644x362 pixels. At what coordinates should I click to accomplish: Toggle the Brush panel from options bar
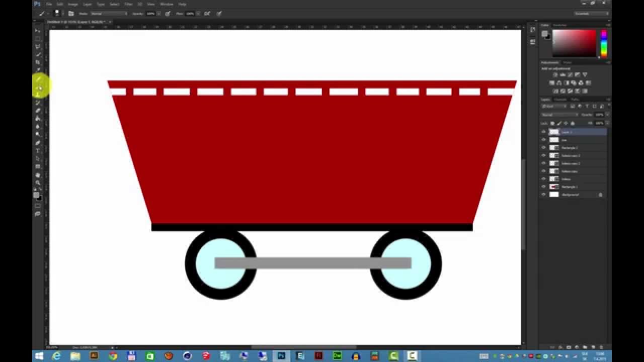[x=71, y=14]
